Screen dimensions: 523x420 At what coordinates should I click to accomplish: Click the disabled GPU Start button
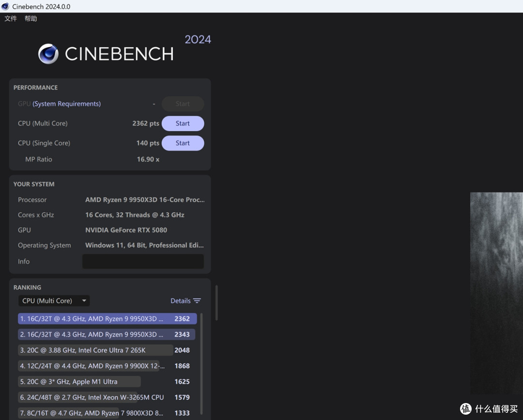[183, 104]
